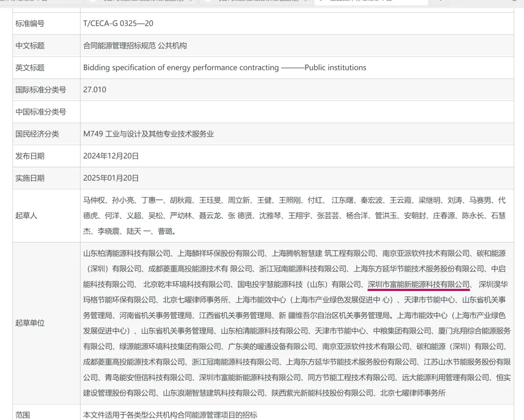The image size is (524, 420).
Task: Click the 标准编号 row label
Action: (30, 23)
